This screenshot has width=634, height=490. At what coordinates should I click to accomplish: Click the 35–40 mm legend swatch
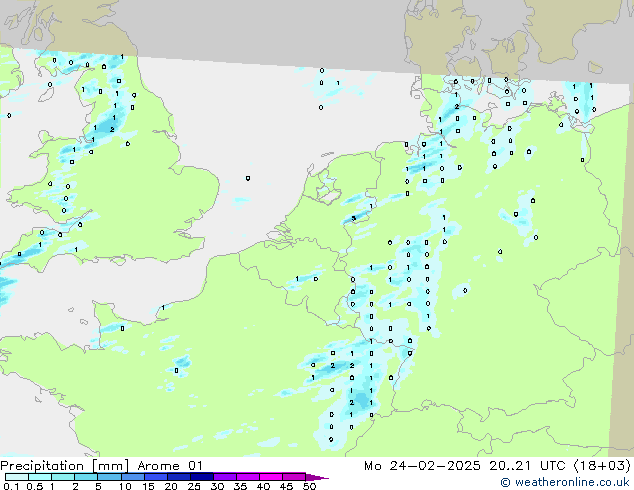(x=247, y=477)
